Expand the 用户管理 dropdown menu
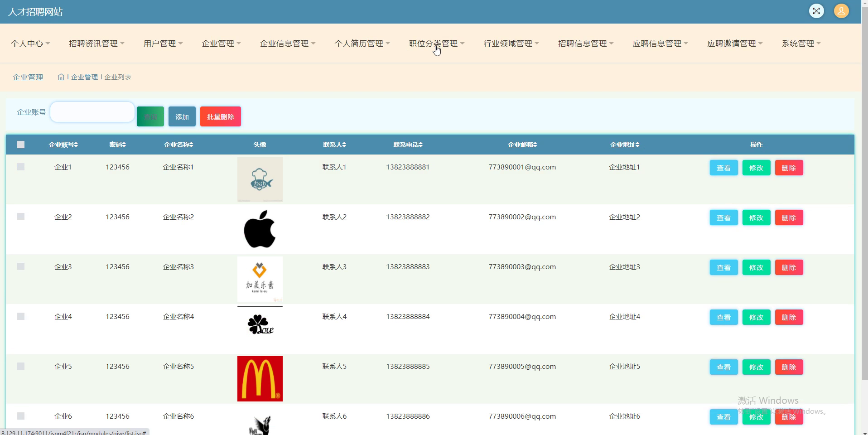The width and height of the screenshot is (868, 435). pyautogui.click(x=163, y=43)
